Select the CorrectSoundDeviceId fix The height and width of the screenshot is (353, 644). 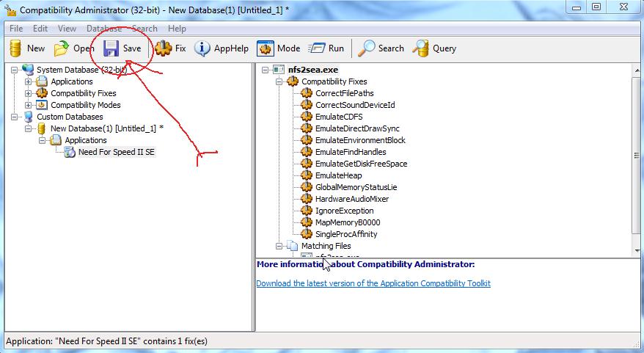(x=355, y=105)
